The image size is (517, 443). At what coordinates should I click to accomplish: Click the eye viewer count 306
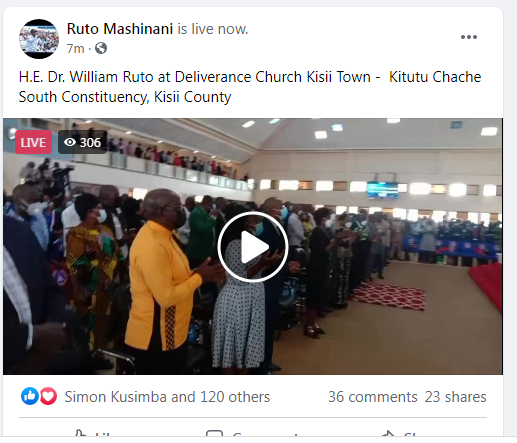(83, 142)
